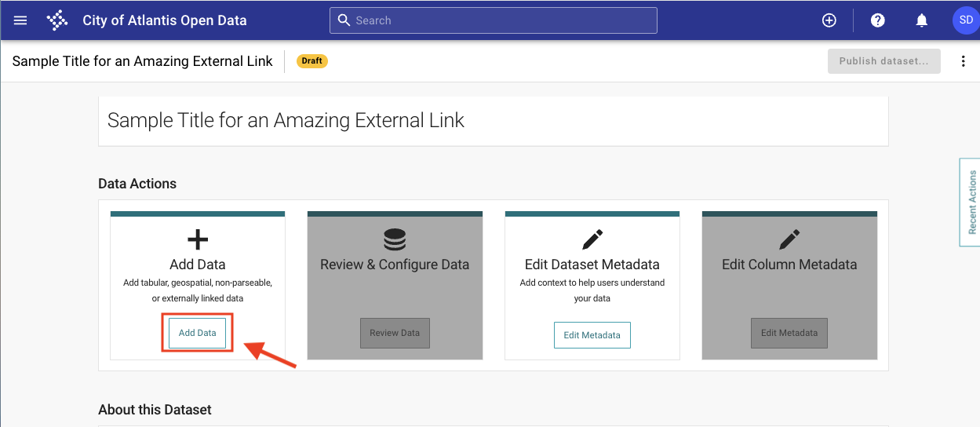
Task: Click Edit Metadata under Edit Column Metadata
Action: pos(789,333)
